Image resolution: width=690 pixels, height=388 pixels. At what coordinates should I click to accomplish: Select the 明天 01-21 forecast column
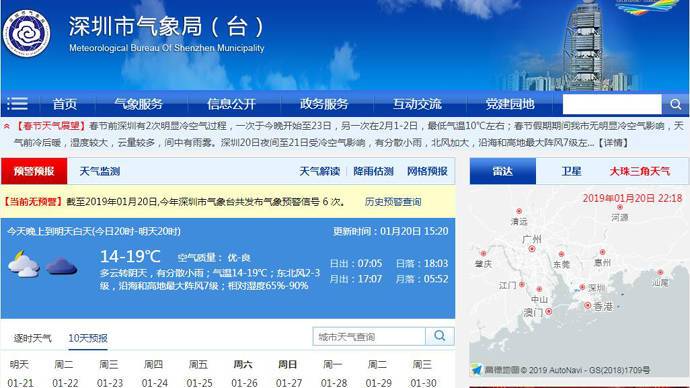20,373
